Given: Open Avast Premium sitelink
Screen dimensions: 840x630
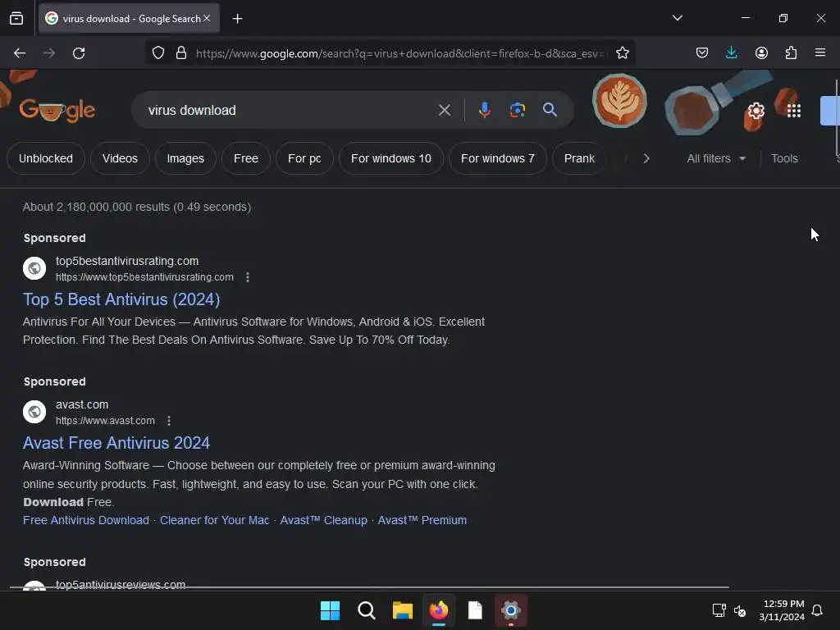Looking at the screenshot, I should tap(422, 520).
